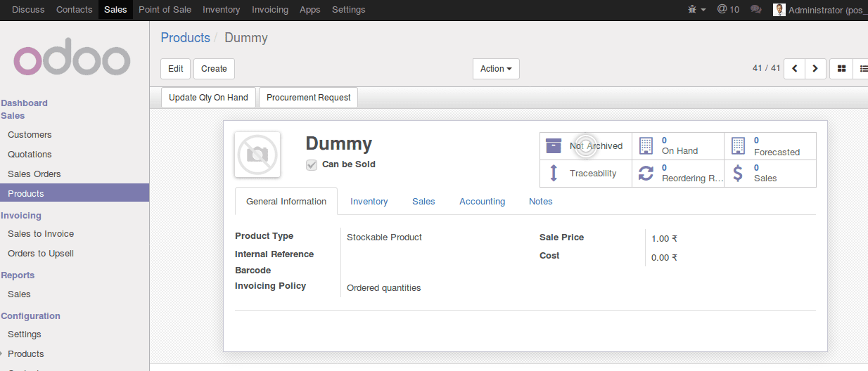Click the Forecasted stock building icon
Screen dimensions: 868x371
point(738,146)
